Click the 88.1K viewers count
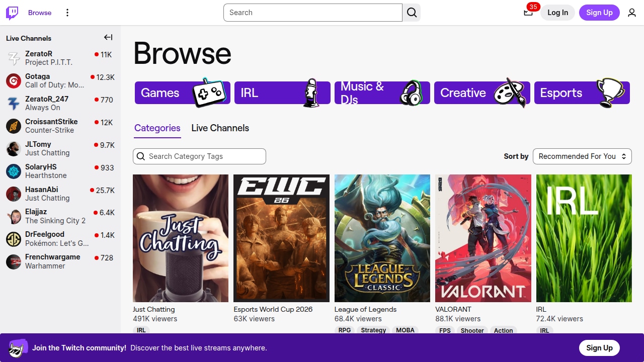This screenshot has width=644, height=362. click(458, 319)
